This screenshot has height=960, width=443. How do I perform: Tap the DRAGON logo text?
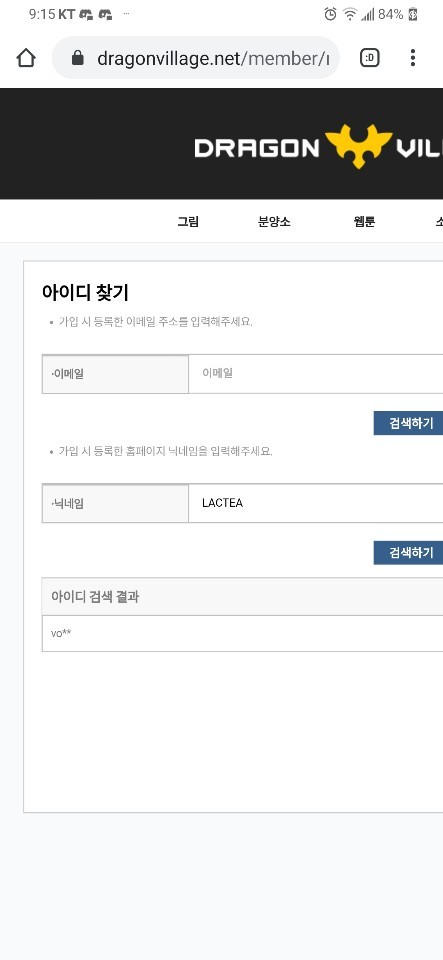pos(257,148)
